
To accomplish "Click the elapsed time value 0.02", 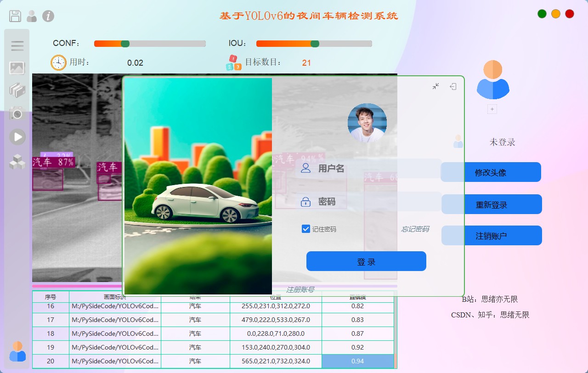I will pyautogui.click(x=135, y=63).
